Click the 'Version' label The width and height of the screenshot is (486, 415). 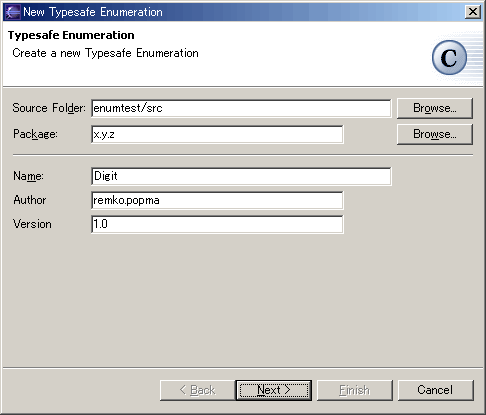[x=32, y=224]
